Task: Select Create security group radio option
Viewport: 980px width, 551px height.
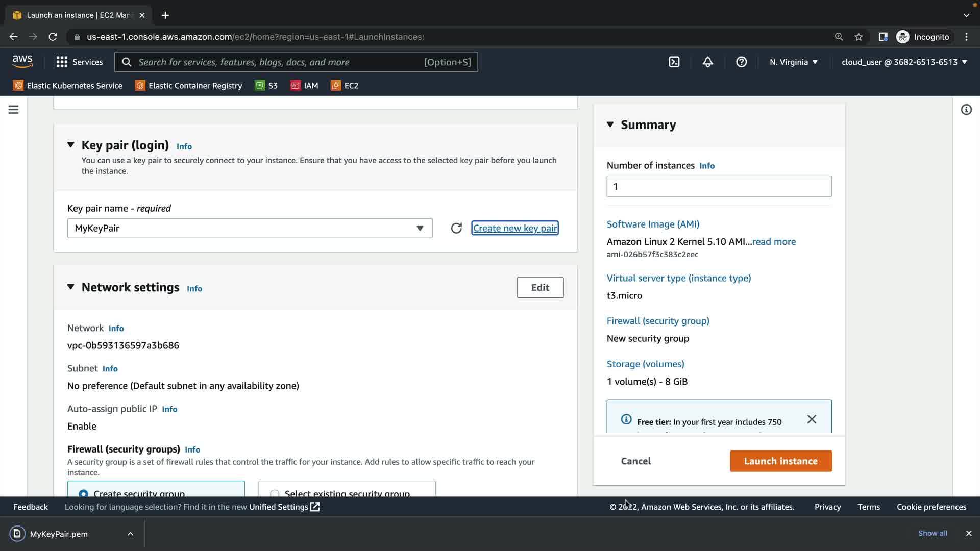Action: tap(83, 493)
